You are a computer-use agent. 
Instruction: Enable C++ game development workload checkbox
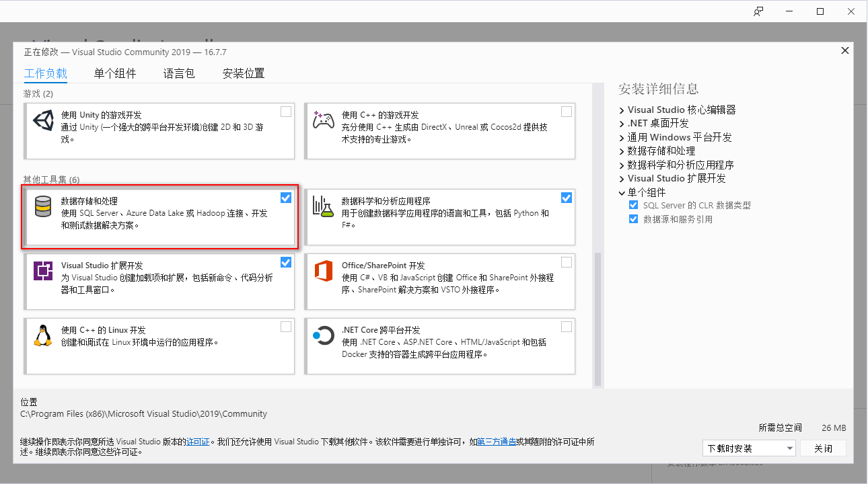[567, 112]
